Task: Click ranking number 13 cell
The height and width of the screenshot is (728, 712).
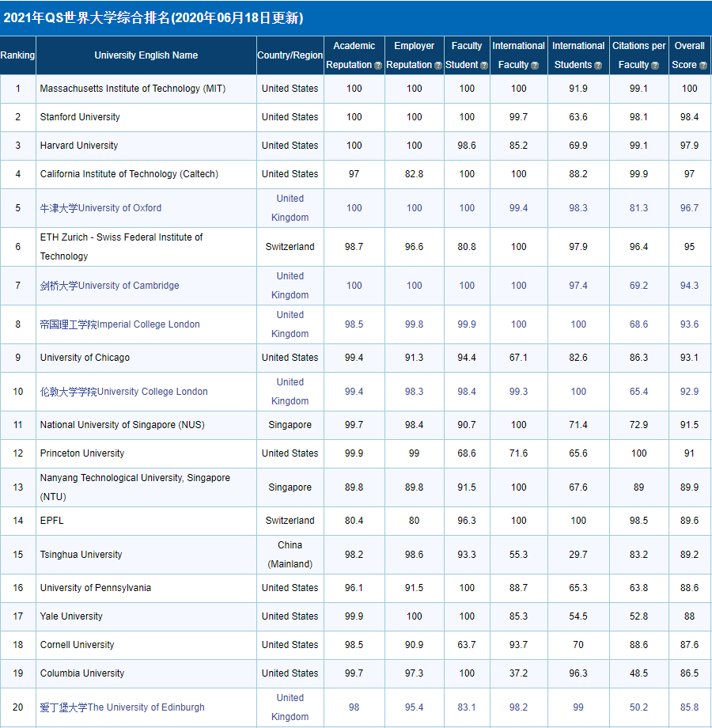Action: click(x=17, y=487)
